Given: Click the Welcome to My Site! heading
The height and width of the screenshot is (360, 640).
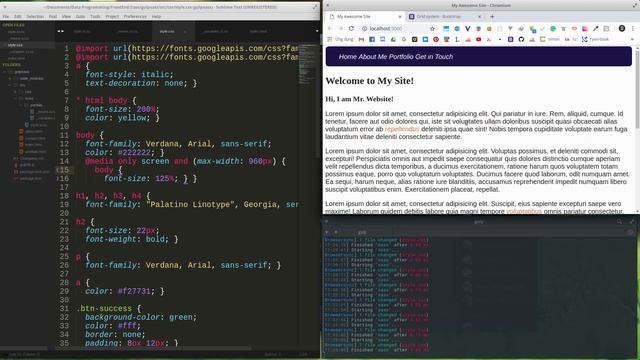Looking at the screenshot, I should 369,81.
